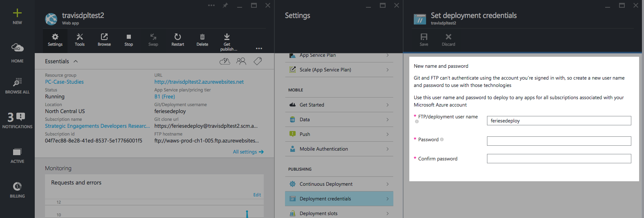Expand the Data row chevron
Image resolution: width=644 pixels, height=218 pixels.
coord(388,120)
